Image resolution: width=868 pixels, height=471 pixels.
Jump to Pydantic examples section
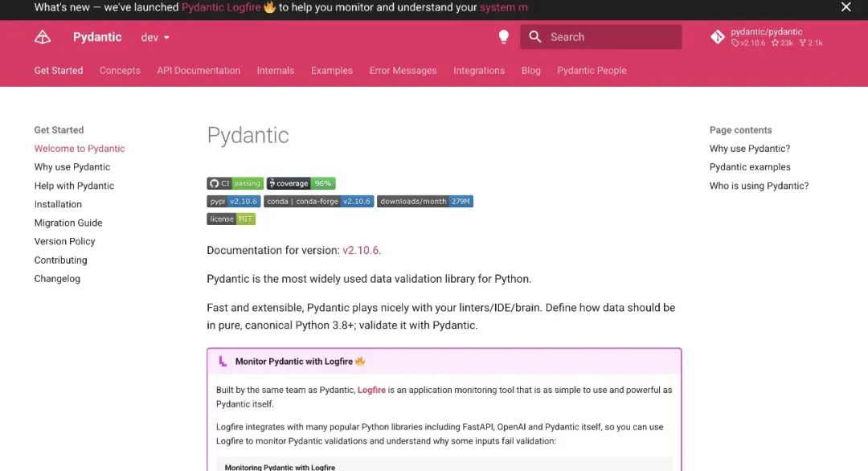[750, 166]
